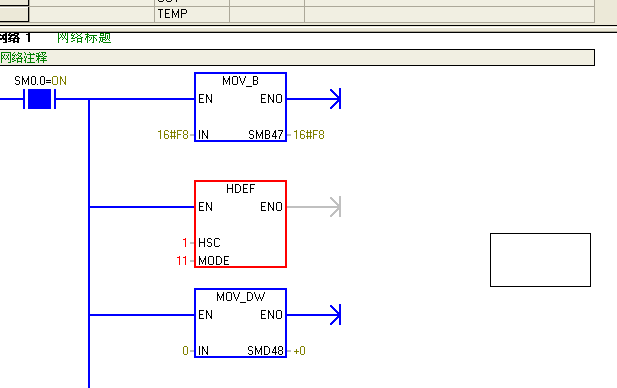Click the network title text
Screen dimensions: 617x388
pos(84,38)
